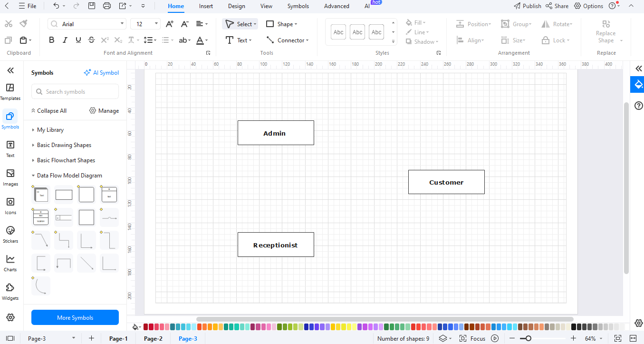Open the Charts panel in sidebar
Viewport: 644px width, 344px height.
[10, 263]
